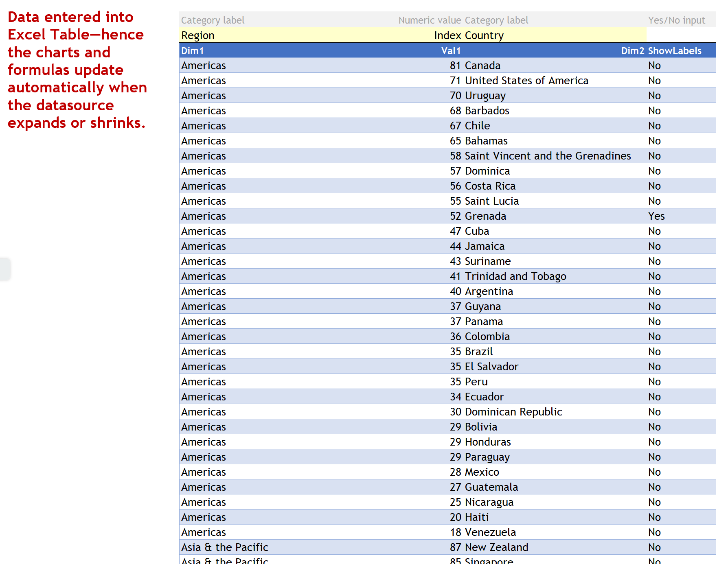
Task: Select the Guatemala cell
Action: point(555,487)
